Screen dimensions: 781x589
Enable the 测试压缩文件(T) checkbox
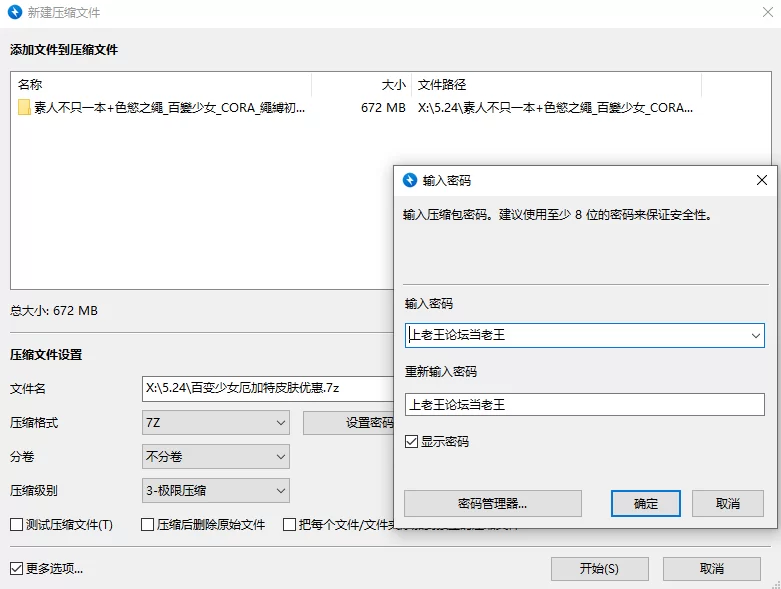pyautogui.click(x=17, y=524)
